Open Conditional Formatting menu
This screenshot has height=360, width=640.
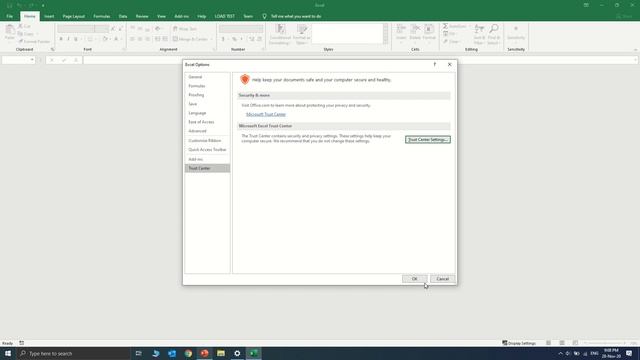point(280,34)
